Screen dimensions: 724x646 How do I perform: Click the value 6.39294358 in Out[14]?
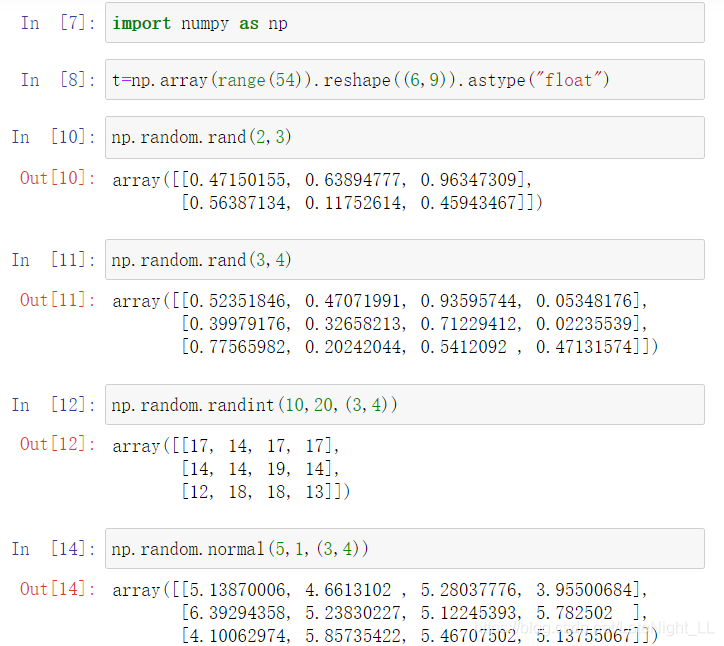(x=238, y=613)
